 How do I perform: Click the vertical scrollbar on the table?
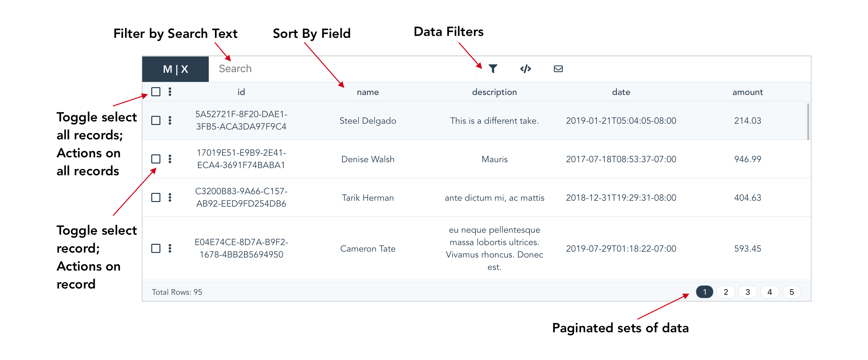coord(808,121)
